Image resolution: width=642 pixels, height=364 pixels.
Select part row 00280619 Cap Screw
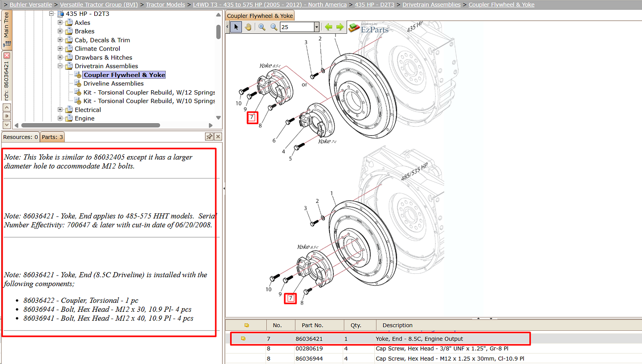point(433,349)
